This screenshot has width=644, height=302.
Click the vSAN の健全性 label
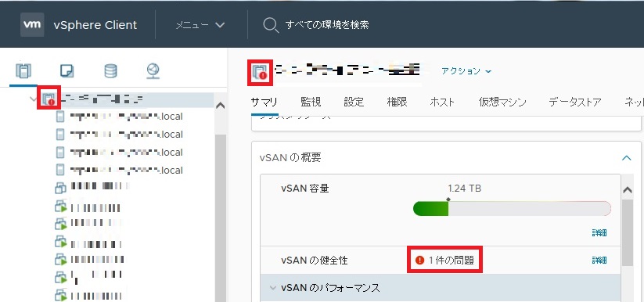click(x=315, y=260)
